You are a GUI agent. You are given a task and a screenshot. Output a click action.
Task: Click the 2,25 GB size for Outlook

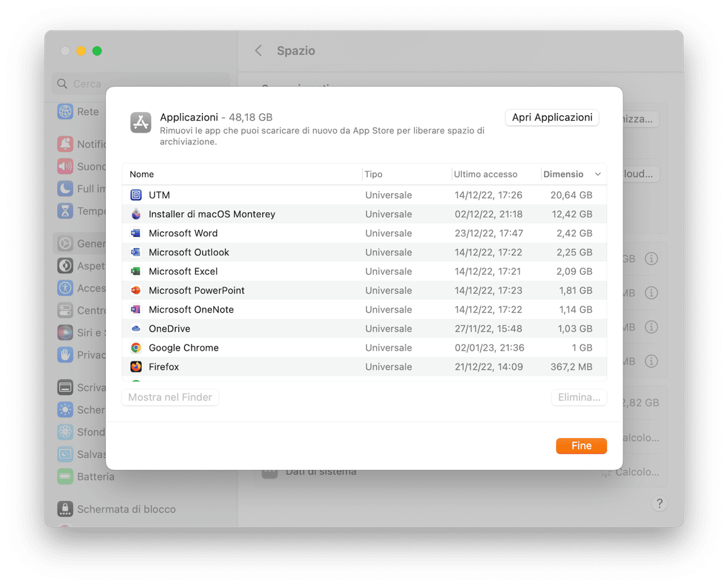[x=574, y=253]
